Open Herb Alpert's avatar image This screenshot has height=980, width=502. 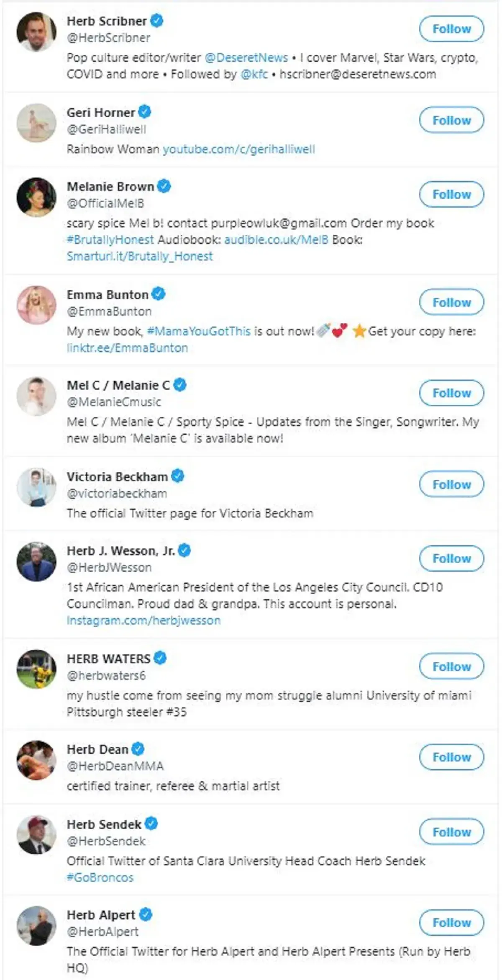click(36, 926)
